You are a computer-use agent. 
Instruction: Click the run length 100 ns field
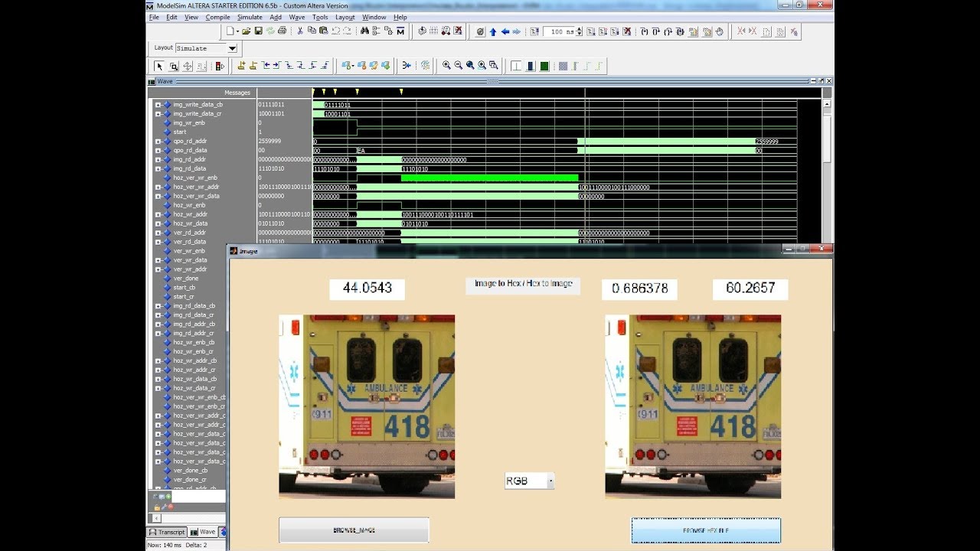tap(560, 31)
